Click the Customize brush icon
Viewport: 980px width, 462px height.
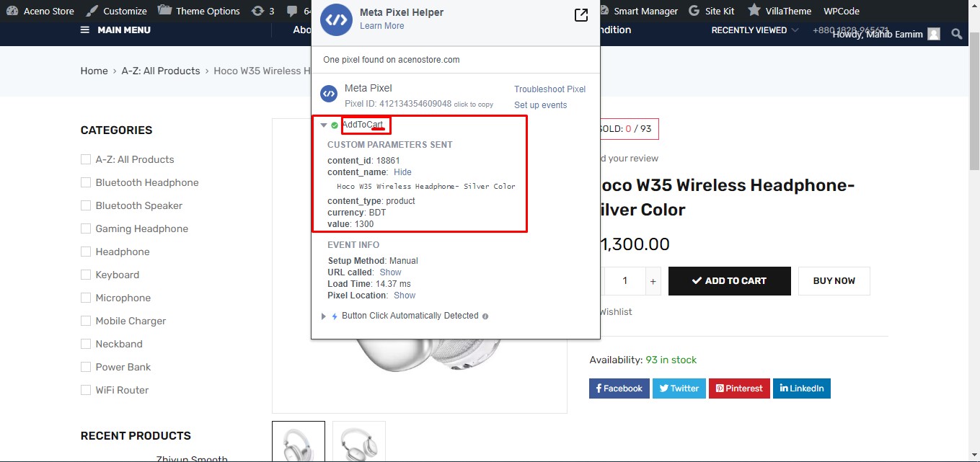(92, 11)
